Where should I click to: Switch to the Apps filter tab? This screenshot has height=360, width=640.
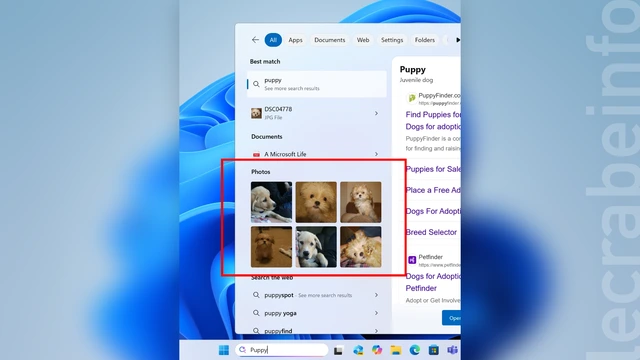(296, 40)
